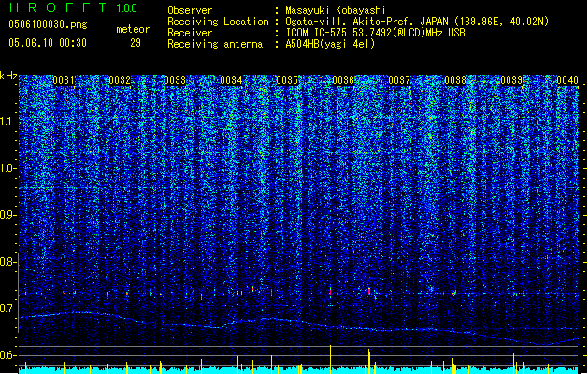Click the Ogata-vill. Akita-Pref. JAPAN location text
Viewport: 588px width, 374px height.
click(x=417, y=22)
